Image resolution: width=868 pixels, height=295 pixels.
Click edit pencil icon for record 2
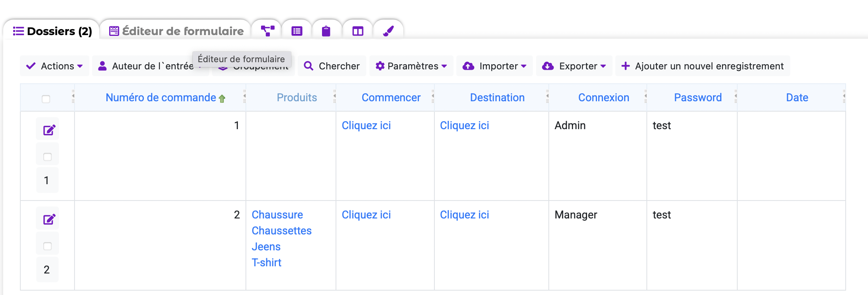49,219
